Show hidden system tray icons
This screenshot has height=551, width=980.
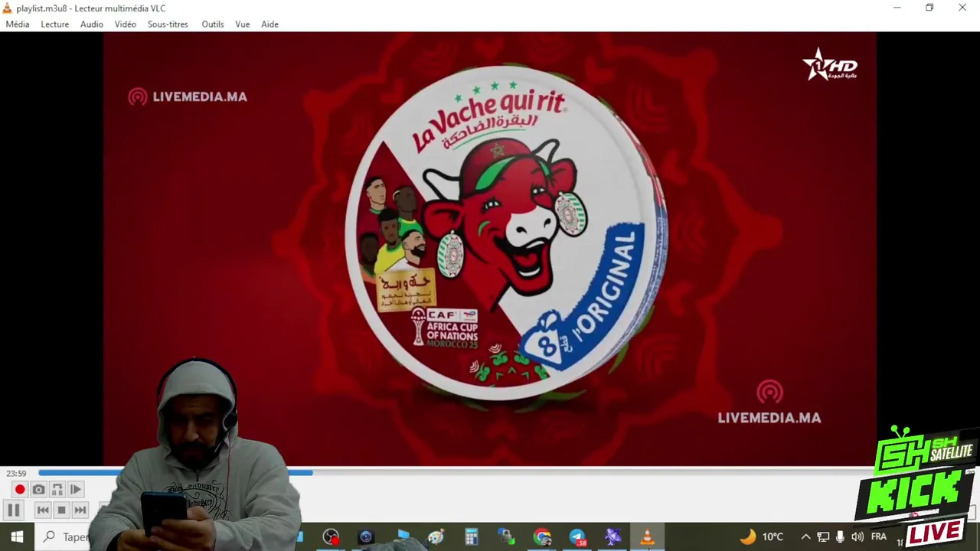805,537
